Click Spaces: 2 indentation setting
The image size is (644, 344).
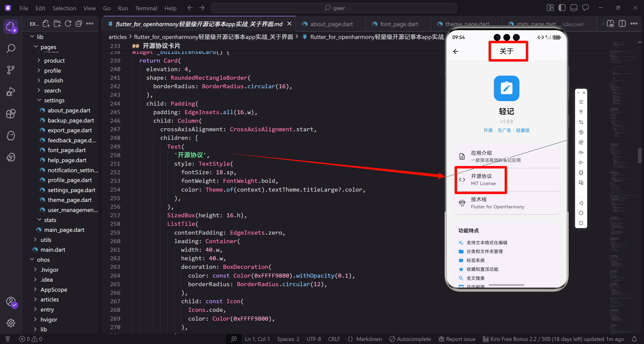(x=288, y=339)
